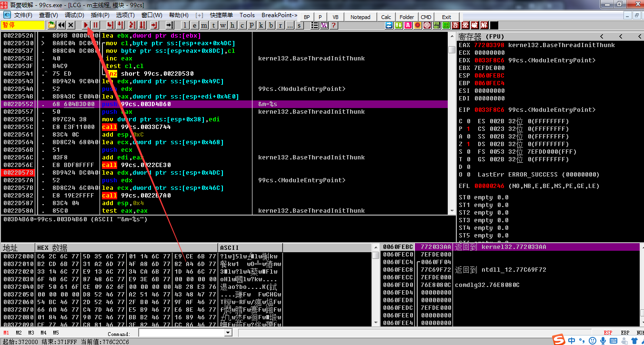Open the 快捷菜单 menu

[221, 15]
